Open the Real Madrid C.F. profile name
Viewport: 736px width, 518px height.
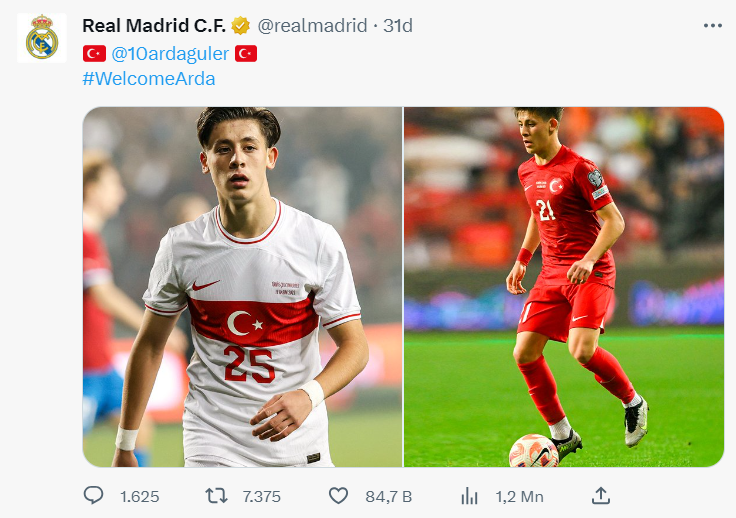click(154, 25)
